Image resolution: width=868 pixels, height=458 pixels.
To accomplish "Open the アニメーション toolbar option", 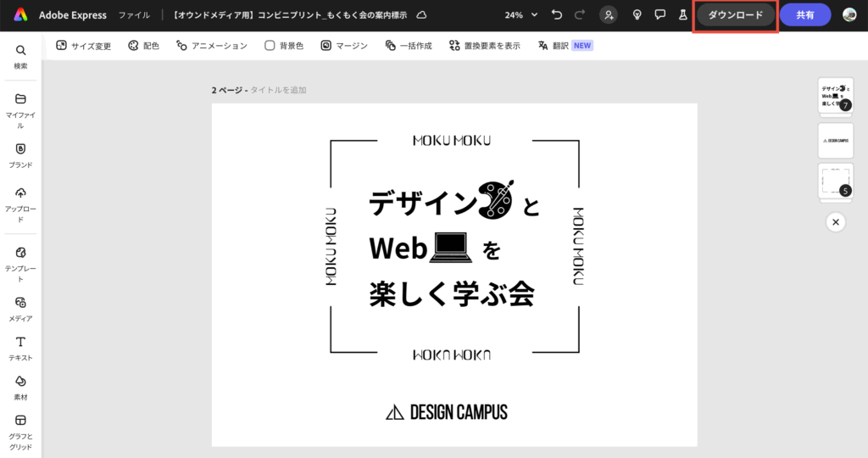I will point(211,46).
